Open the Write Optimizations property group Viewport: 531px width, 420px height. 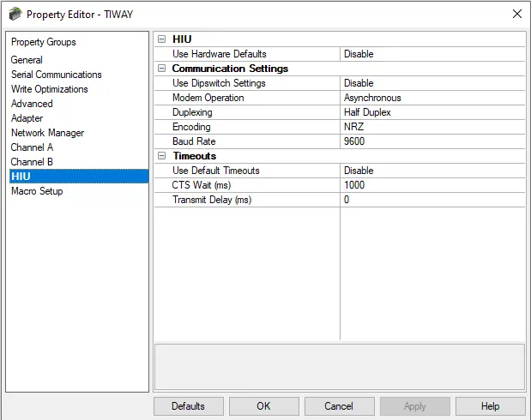tap(50, 89)
